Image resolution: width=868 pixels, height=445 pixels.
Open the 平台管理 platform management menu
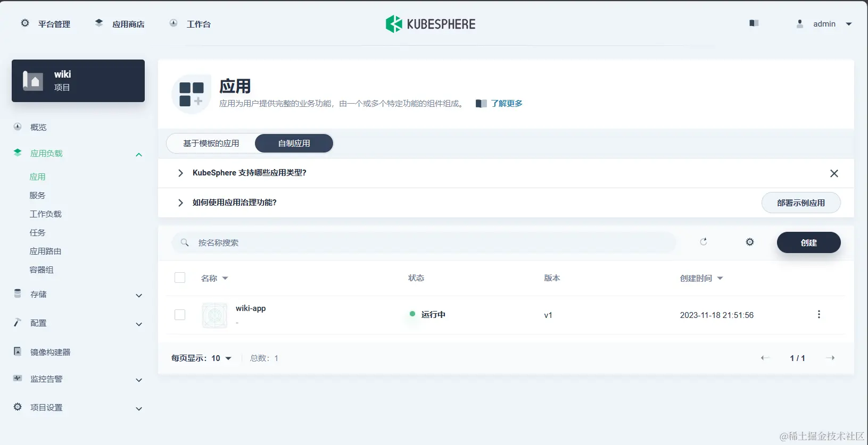pos(46,24)
